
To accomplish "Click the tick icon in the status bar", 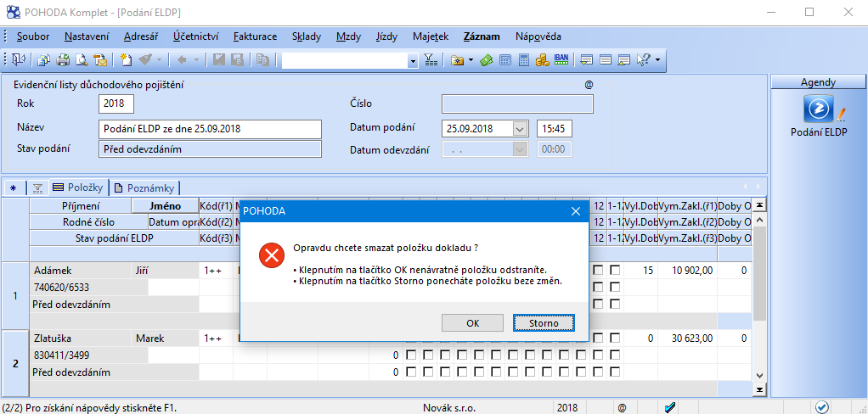I will [670, 407].
